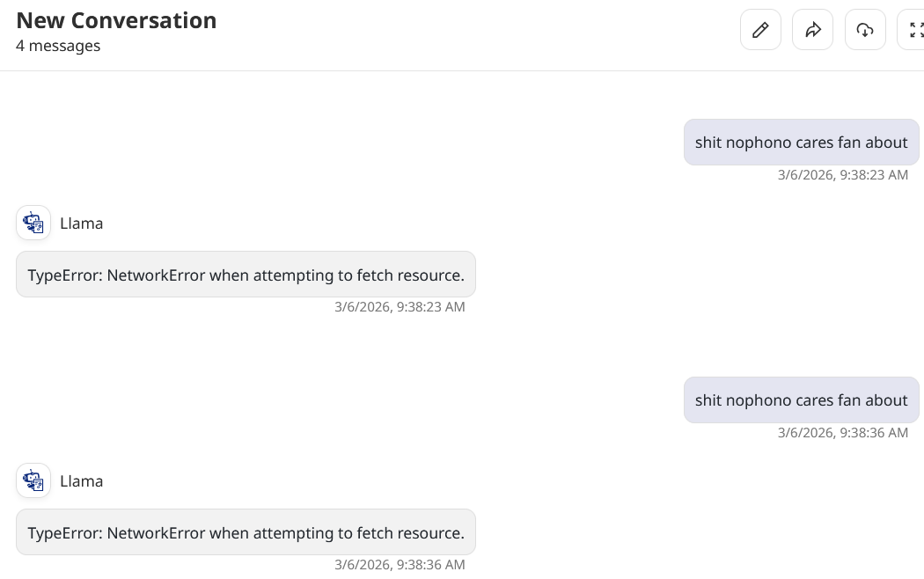This screenshot has height=579, width=924.
Task: Click the first Llama robot avatar
Action: (x=33, y=224)
